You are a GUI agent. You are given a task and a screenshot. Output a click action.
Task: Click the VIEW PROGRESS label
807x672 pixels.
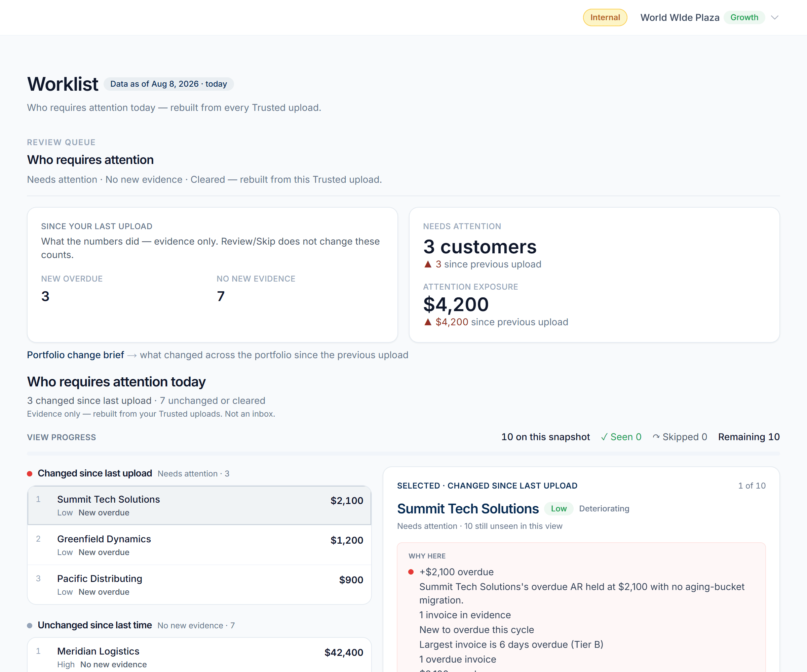(62, 437)
